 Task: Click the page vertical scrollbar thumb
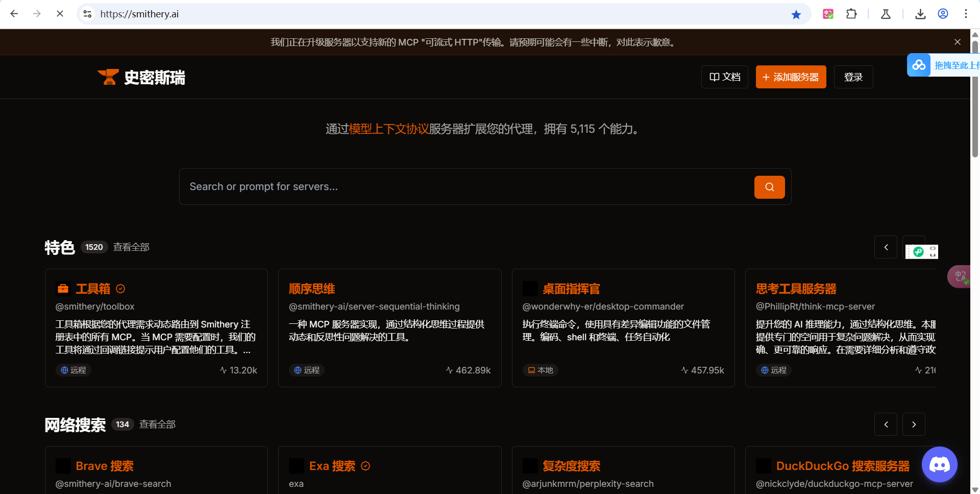tap(975, 98)
